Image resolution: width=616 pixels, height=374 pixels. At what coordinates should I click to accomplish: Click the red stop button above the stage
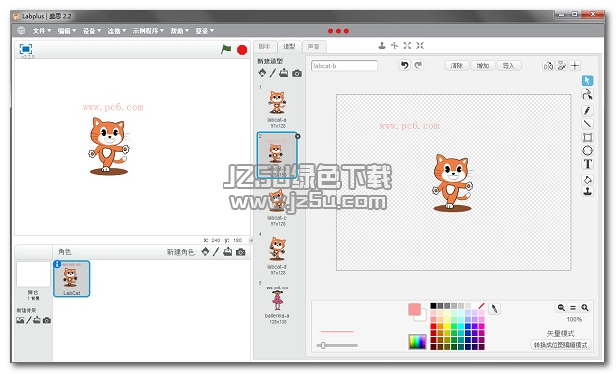(242, 50)
